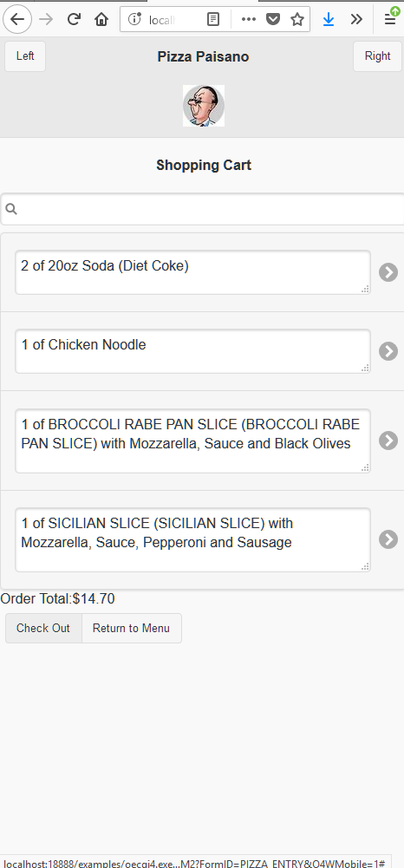The image size is (404, 868).
Task: Open the downloads arrow icon
Action: 329,19
